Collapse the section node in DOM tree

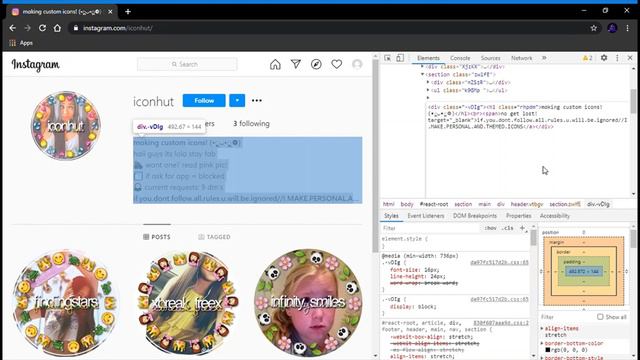(x=422, y=74)
